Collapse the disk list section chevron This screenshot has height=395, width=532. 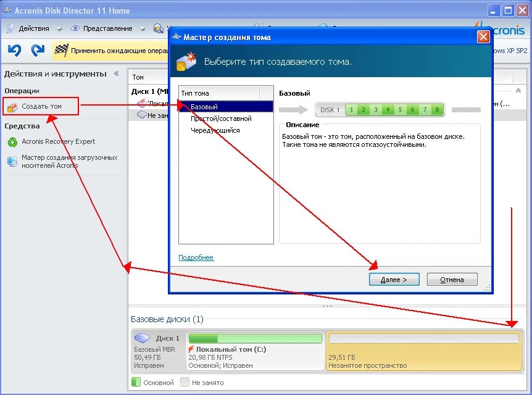point(518,91)
